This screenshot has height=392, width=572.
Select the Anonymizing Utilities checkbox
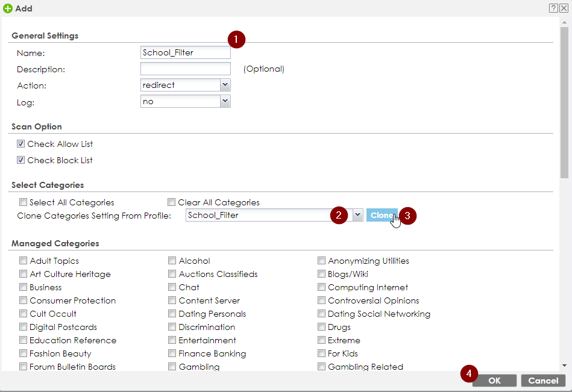[322, 261]
